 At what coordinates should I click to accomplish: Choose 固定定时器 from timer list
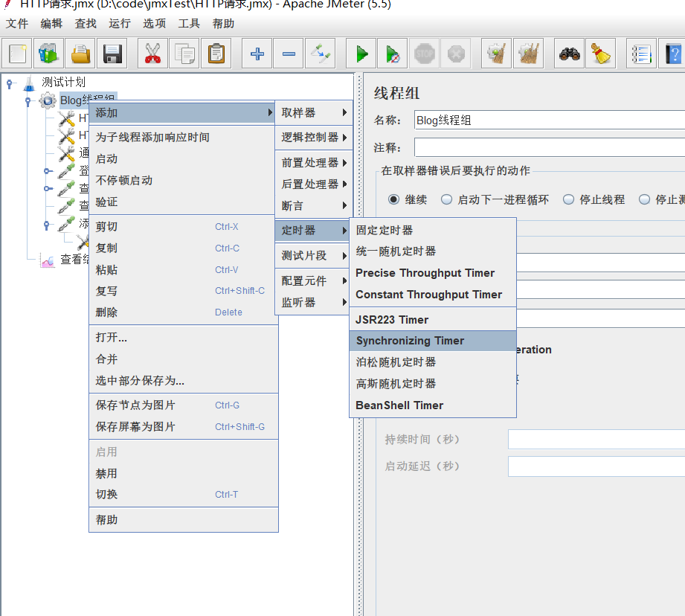click(433, 230)
